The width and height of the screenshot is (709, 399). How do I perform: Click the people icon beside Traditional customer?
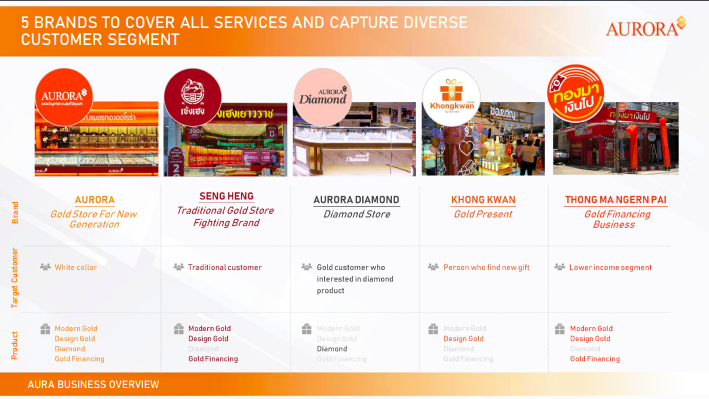[x=179, y=267]
